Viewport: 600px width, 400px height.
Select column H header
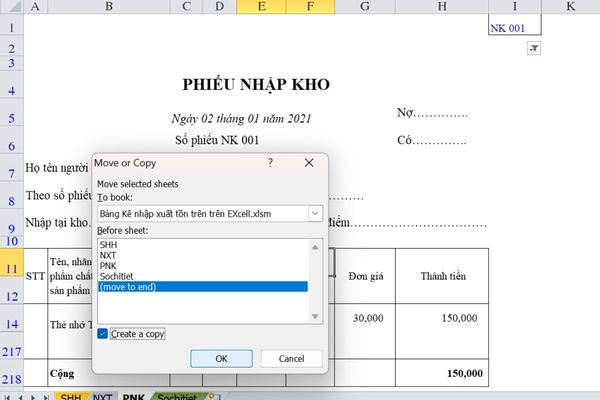coord(442,7)
